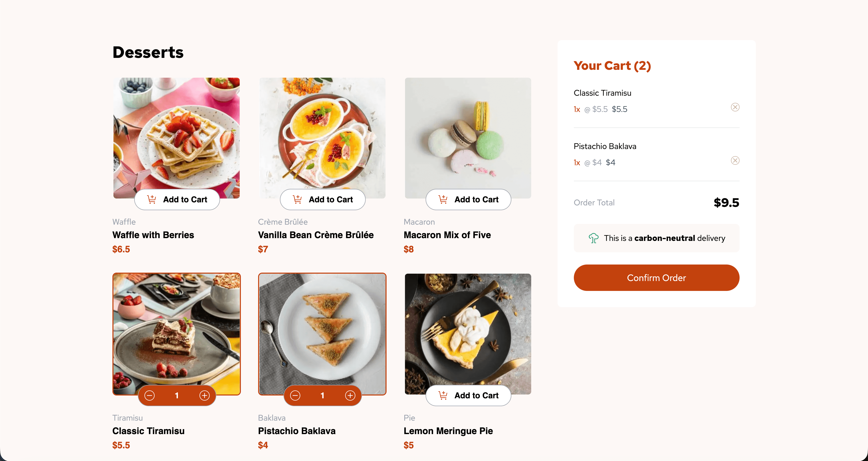Remove Pistachio Baklava from the cart
868x461 pixels.
(735, 160)
